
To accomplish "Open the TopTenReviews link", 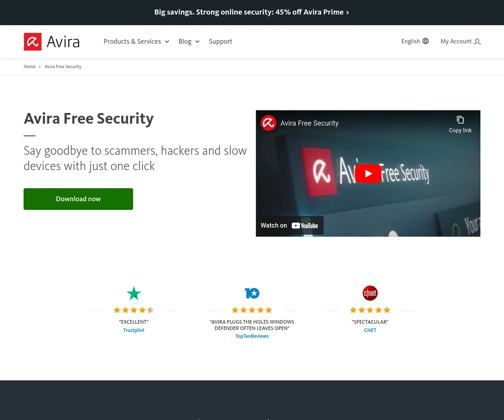I will pos(252,336).
